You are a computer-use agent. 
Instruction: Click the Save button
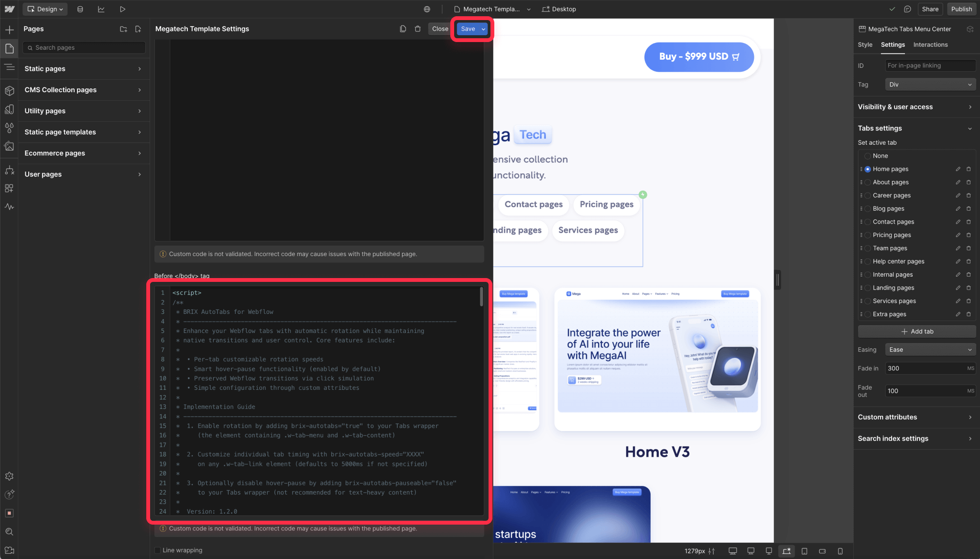pyautogui.click(x=468, y=29)
